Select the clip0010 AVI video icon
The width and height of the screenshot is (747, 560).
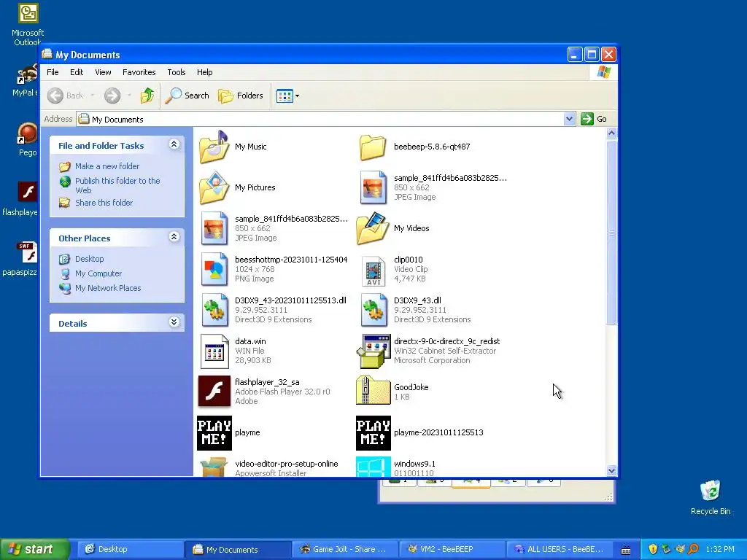coord(373,270)
